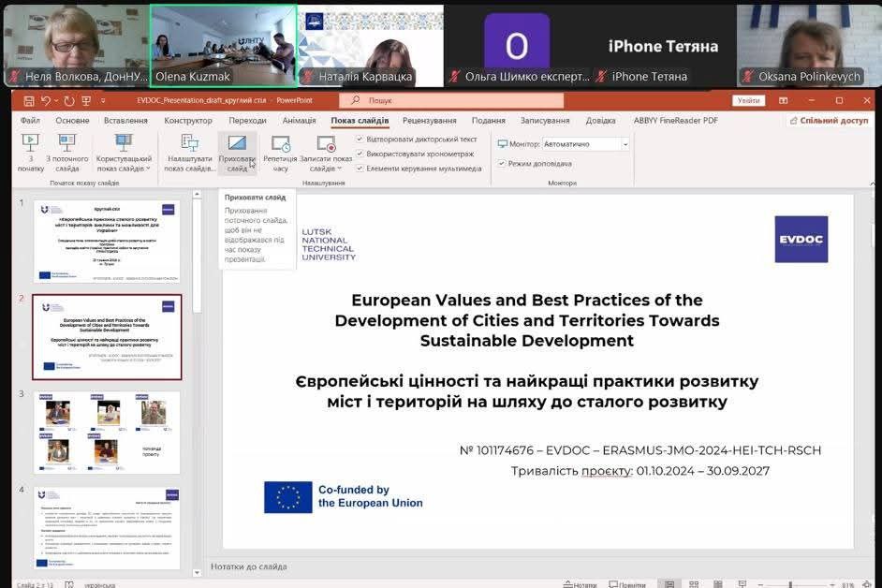
Task: Start slideshow from current slide (З поточного слайда)
Action: click(66, 153)
